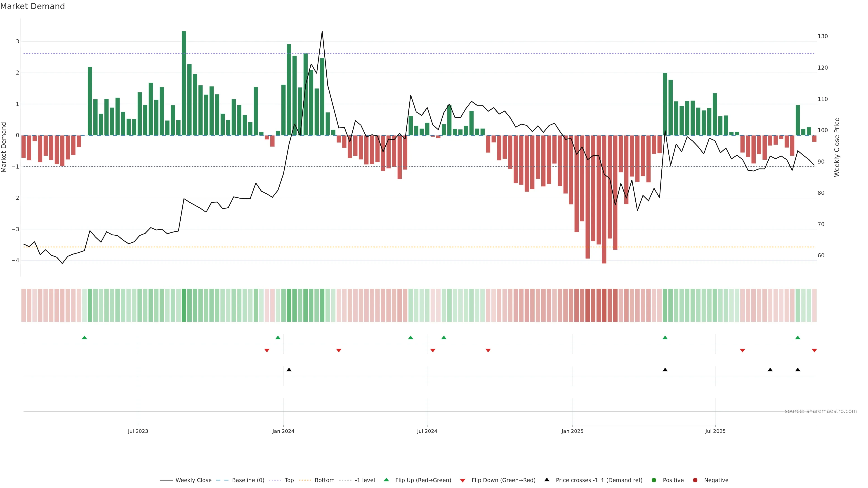Click red Flip Down legend triangle
Screen dimensions: 868x488
(x=463, y=481)
